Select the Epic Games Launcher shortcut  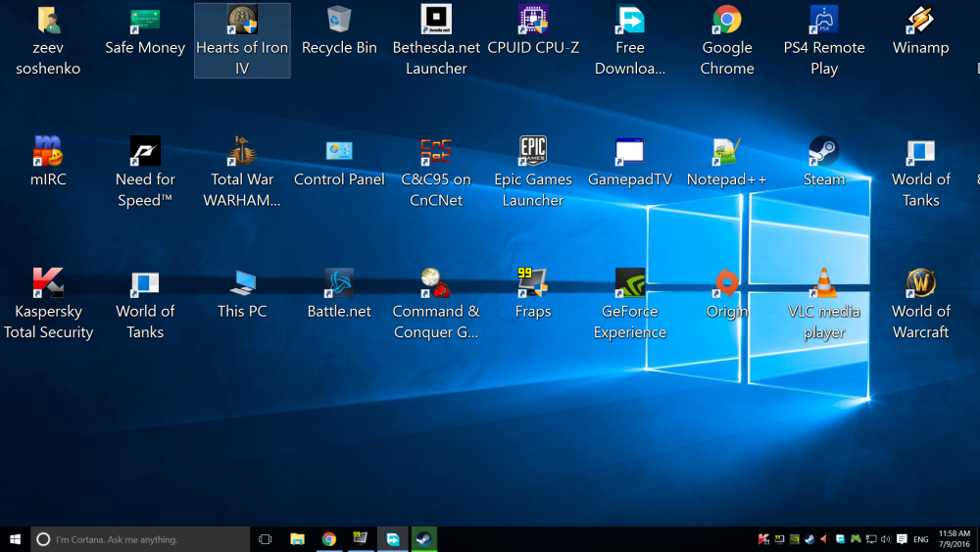click(x=533, y=172)
